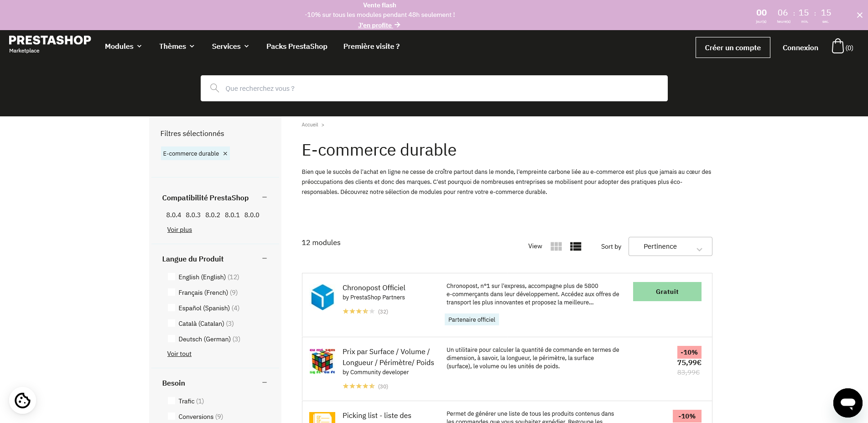Viewport: 868px width, 423px height.
Task: Open cookie preferences icon
Action: click(x=22, y=401)
